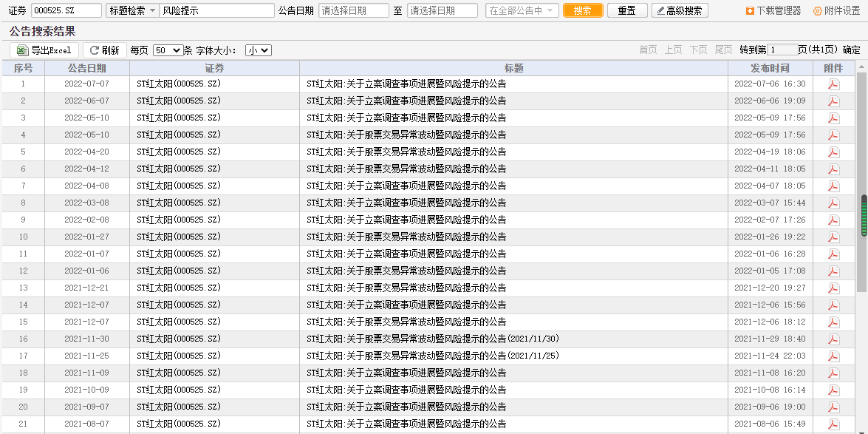Open PDF attachment for 2022-07-07 announcement
The image size is (868, 434).
833,84
